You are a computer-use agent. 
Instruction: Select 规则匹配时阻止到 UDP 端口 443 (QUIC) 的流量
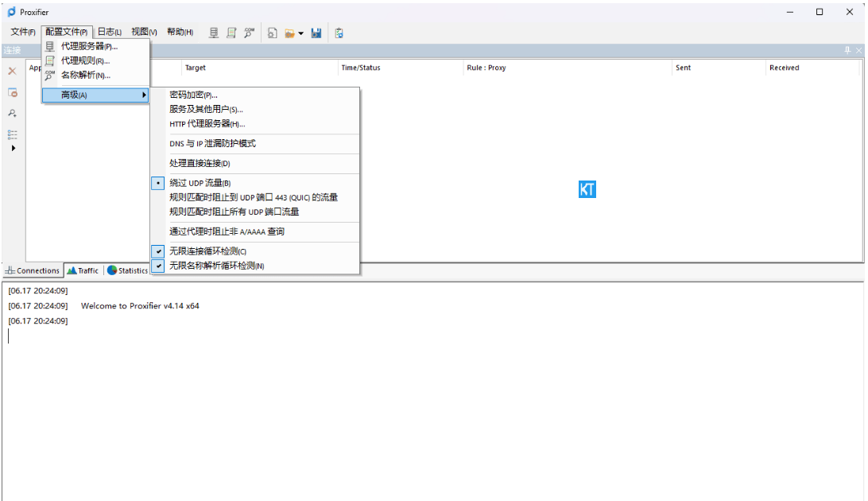click(x=255, y=198)
